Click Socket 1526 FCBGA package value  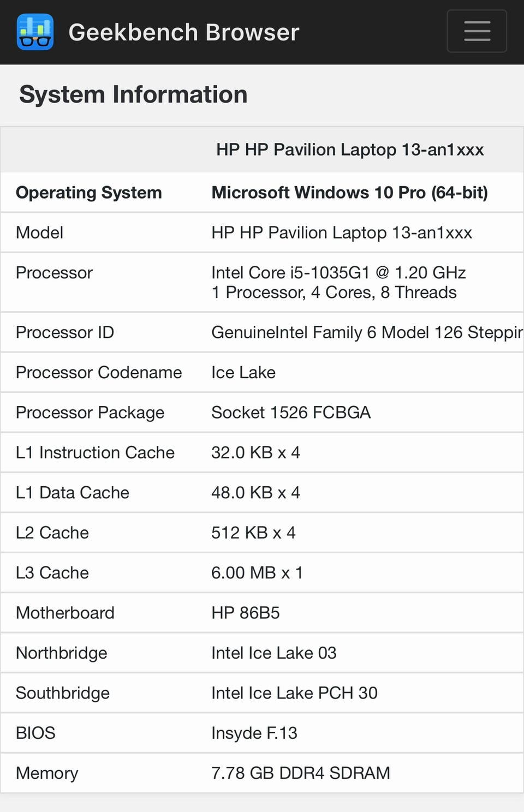291,413
